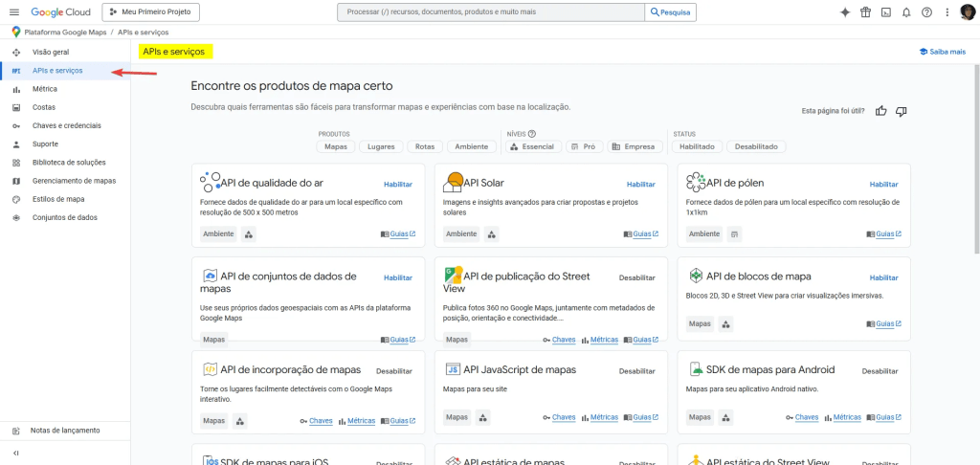Screen dimensions: 980x465
Task: Open the three-dot more options menu
Action: click(x=947, y=12)
